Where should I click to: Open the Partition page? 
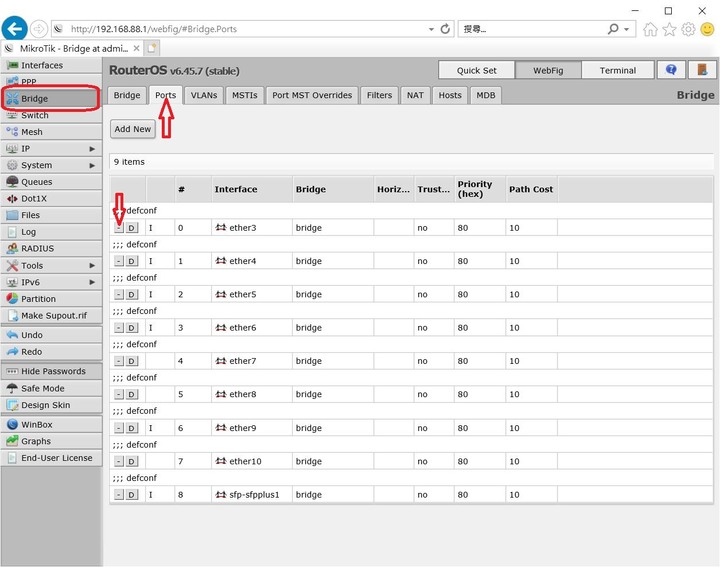[x=51, y=299]
